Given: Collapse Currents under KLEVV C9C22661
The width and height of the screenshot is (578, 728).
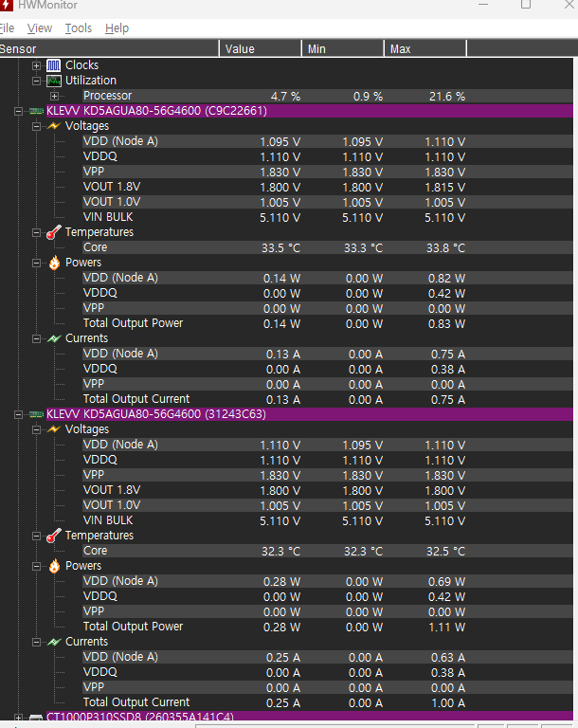Looking at the screenshot, I should tap(36, 339).
